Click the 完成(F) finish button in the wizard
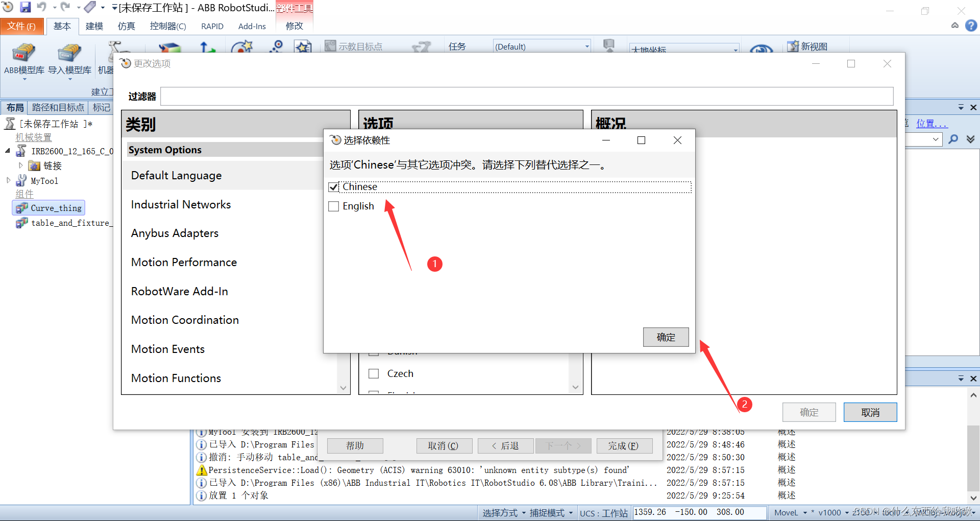Screen dimensions: 980x521 (x=624, y=446)
